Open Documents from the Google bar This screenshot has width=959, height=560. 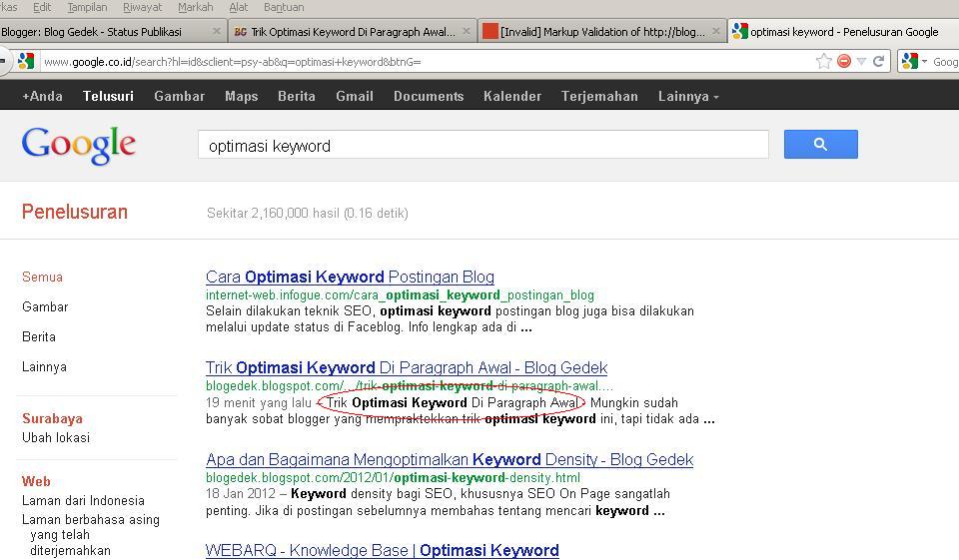pyautogui.click(x=429, y=96)
